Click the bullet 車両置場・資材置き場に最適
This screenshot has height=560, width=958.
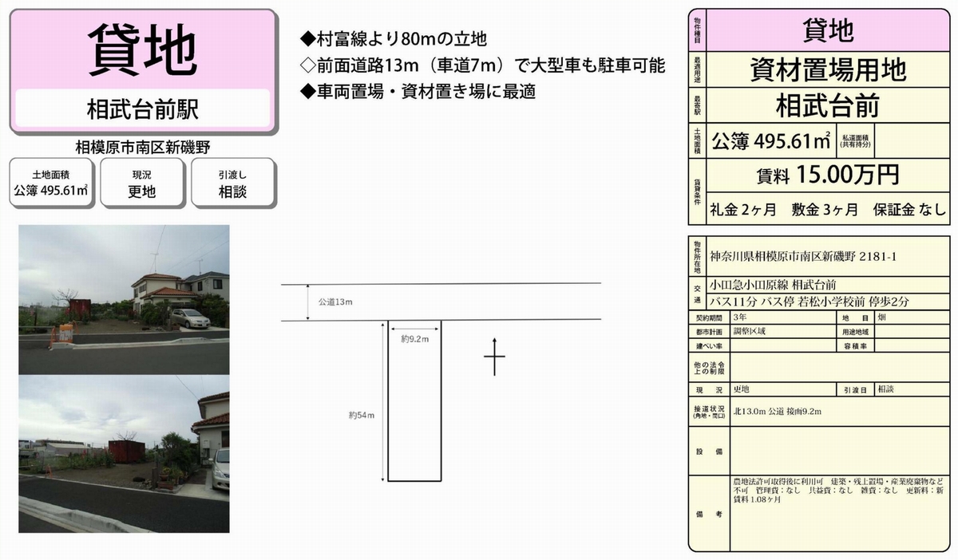[x=418, y=92]
